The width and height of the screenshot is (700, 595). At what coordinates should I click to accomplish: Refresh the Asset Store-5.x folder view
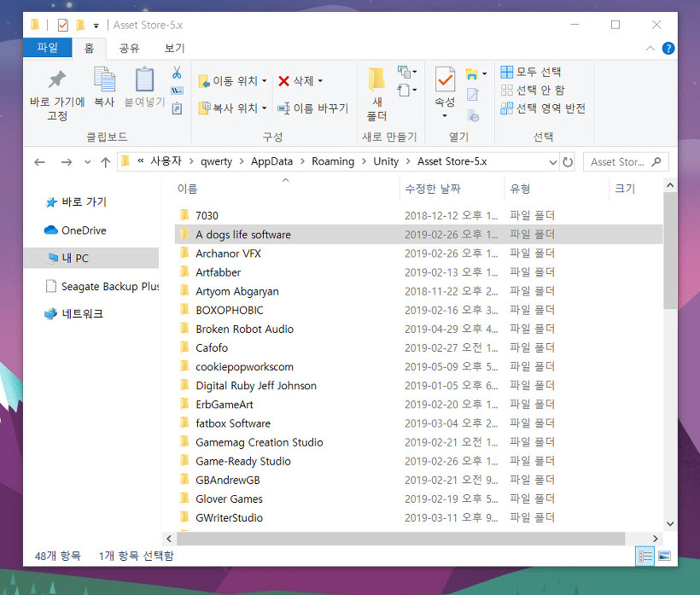[568, 162]
